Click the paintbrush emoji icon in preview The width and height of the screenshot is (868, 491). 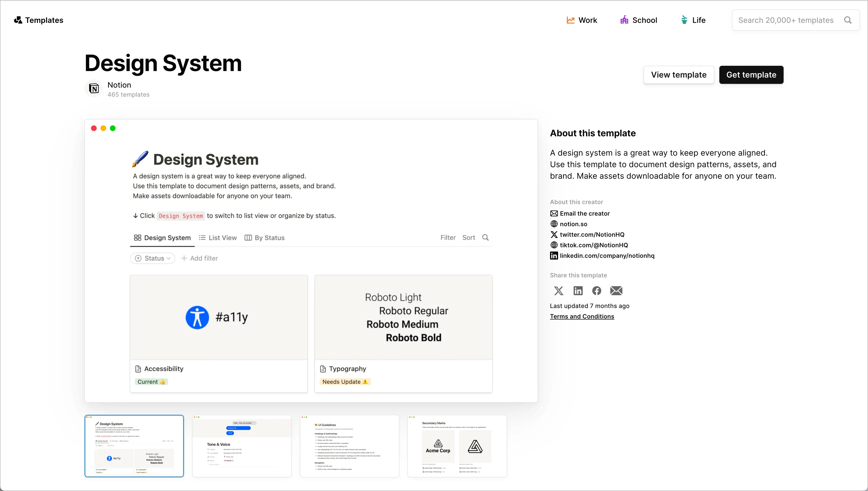pyautogui.click(x=140, y=159)
